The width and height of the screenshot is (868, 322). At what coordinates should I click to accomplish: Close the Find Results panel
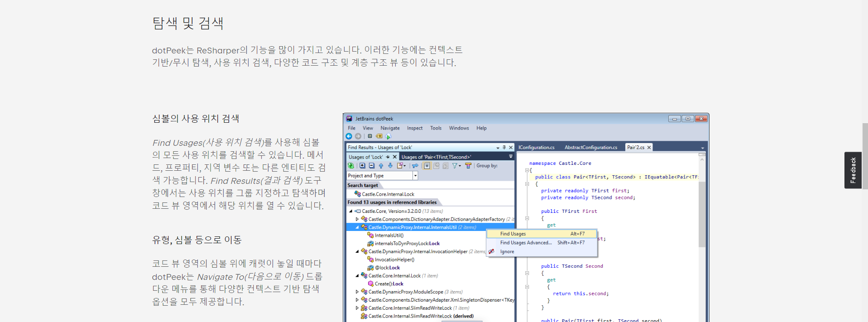[x=511, y=148]
